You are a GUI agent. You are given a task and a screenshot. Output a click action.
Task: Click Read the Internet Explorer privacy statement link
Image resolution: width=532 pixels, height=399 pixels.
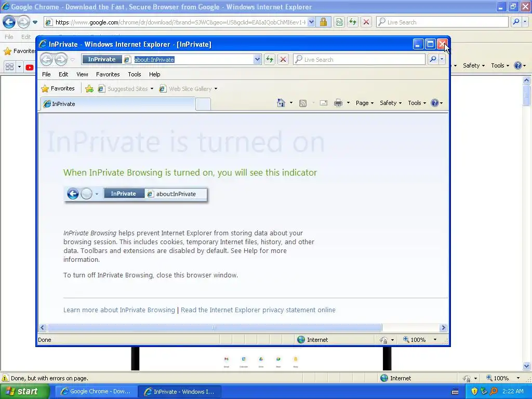point(258,310)
